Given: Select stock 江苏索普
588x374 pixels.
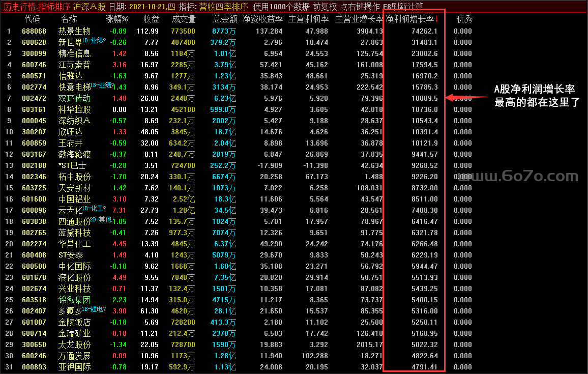Looking at the screenshot, I should 74,65.
